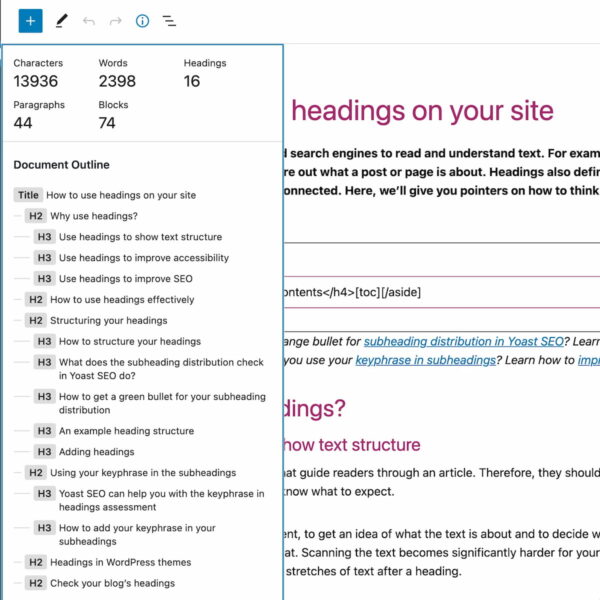The width and height of the screenshot is (600, 600).
Task: Select H3 'Adding headings' outline item
Action: coord(84,452)
